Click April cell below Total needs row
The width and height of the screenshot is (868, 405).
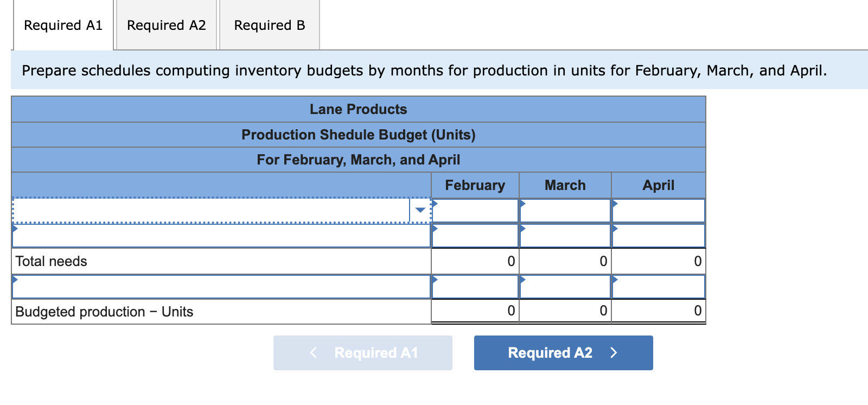(x=659, y=287)
